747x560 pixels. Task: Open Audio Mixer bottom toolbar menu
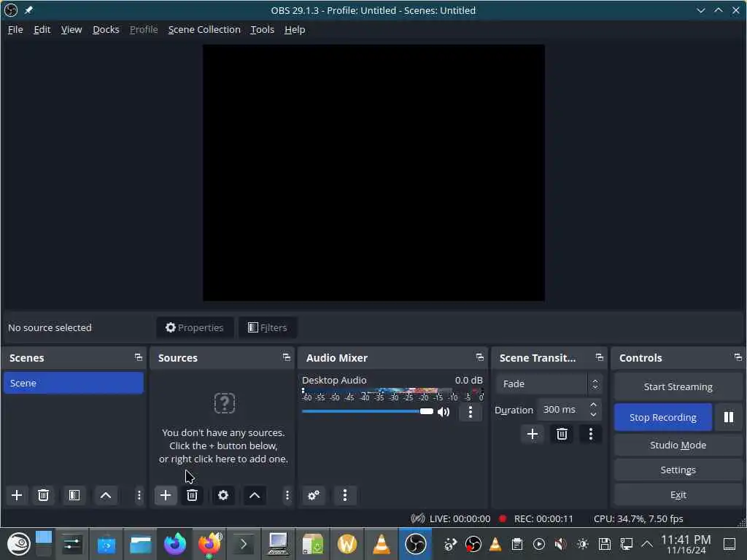(345, 495)
